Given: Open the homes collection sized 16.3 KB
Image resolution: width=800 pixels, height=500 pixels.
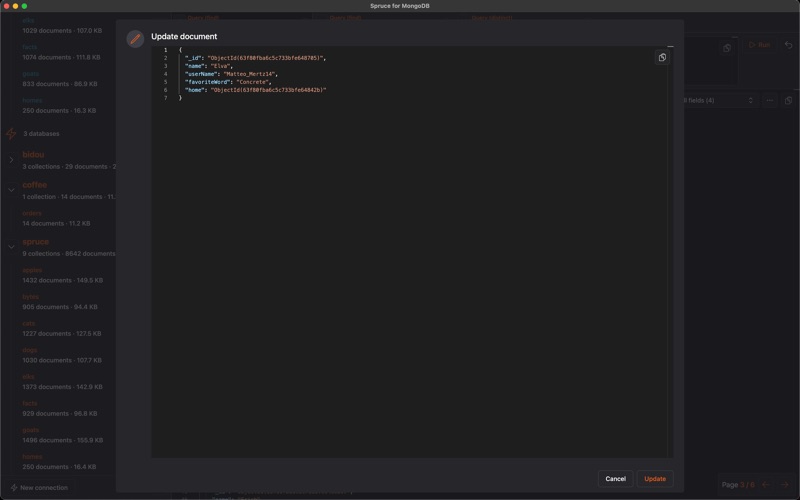Looking at the screenshot, I should [32, 101].
